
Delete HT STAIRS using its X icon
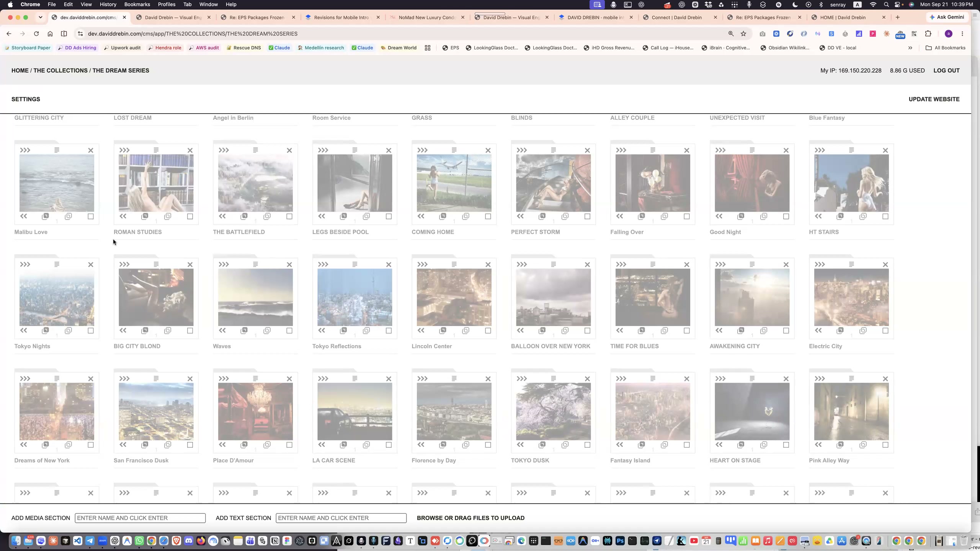pyautogui.click(x=885, y=150)
